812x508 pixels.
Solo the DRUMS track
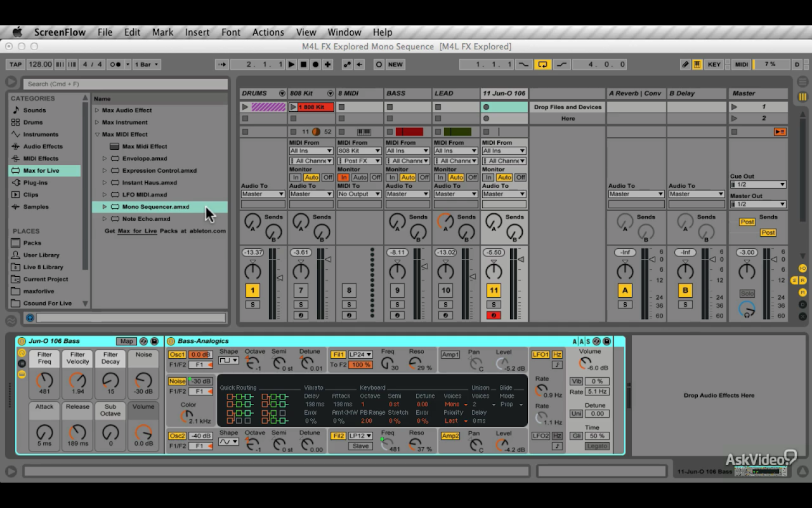pos(252,305)
